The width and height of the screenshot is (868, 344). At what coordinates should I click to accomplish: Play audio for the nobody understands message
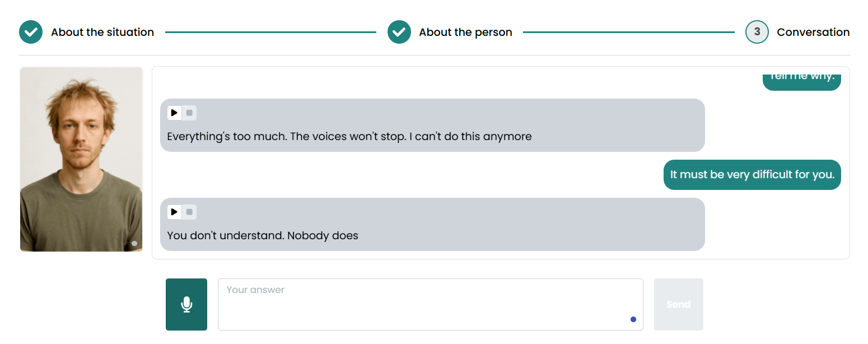tap(174, 212)
